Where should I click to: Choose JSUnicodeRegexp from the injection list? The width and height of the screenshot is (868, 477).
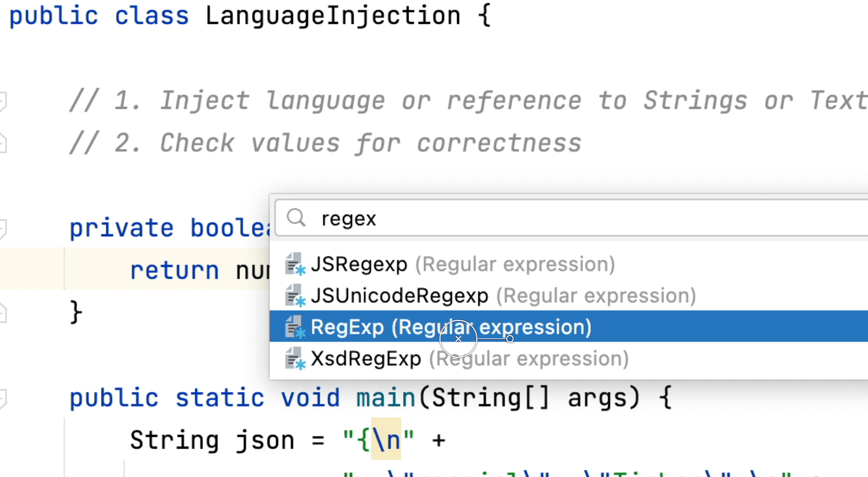(x=399, y=296)
